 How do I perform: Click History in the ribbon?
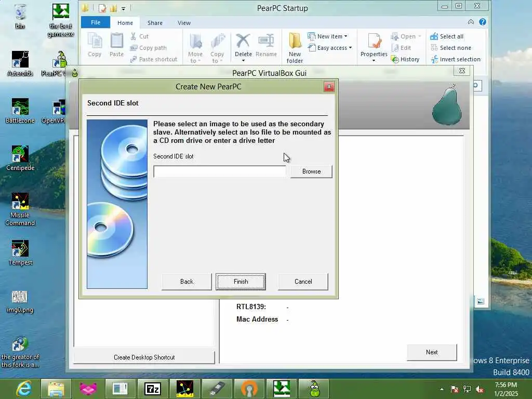(405, 59)
